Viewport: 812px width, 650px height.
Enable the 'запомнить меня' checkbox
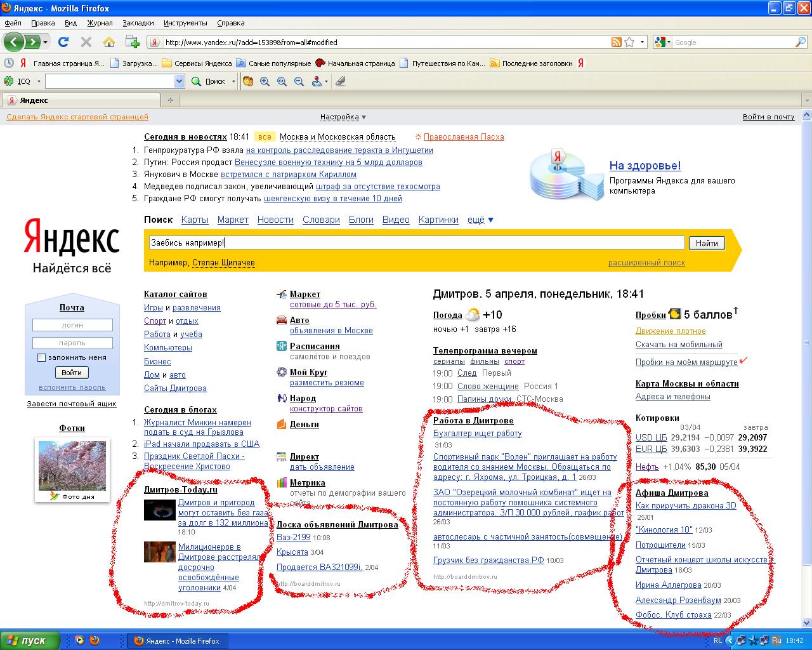(41, 357)
